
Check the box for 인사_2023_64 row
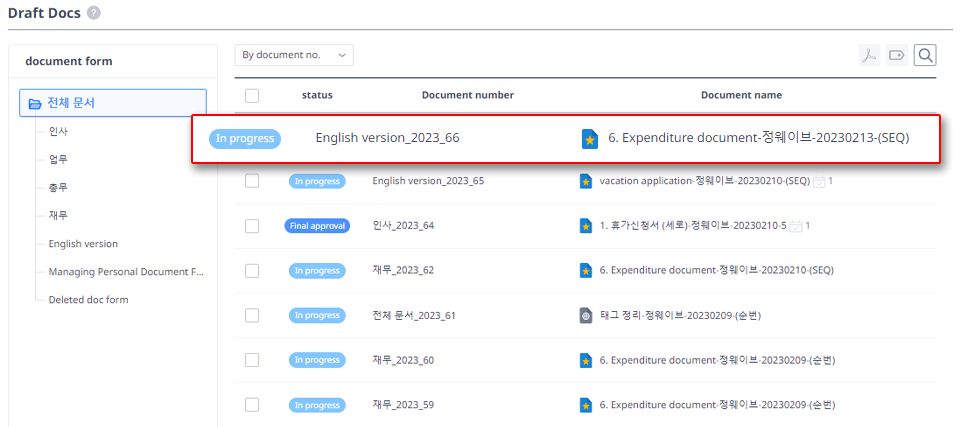[x=252, y=226]
